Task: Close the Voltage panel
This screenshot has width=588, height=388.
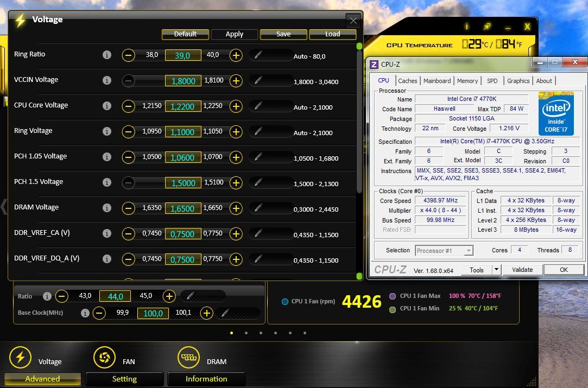Action: click(353, 21)
